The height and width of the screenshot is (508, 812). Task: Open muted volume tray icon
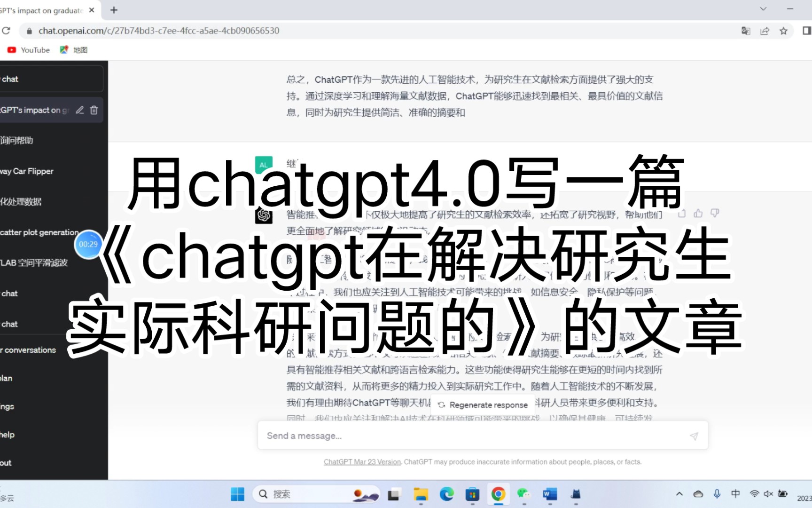click(x=768, y=494)
